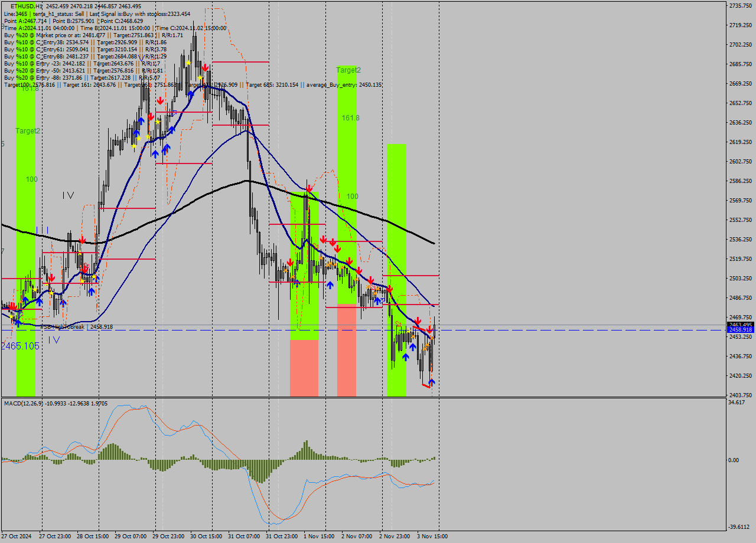Click the 2735.750 price axis value
This screenshot has height=543, width=756.
[x=741, y=5]
